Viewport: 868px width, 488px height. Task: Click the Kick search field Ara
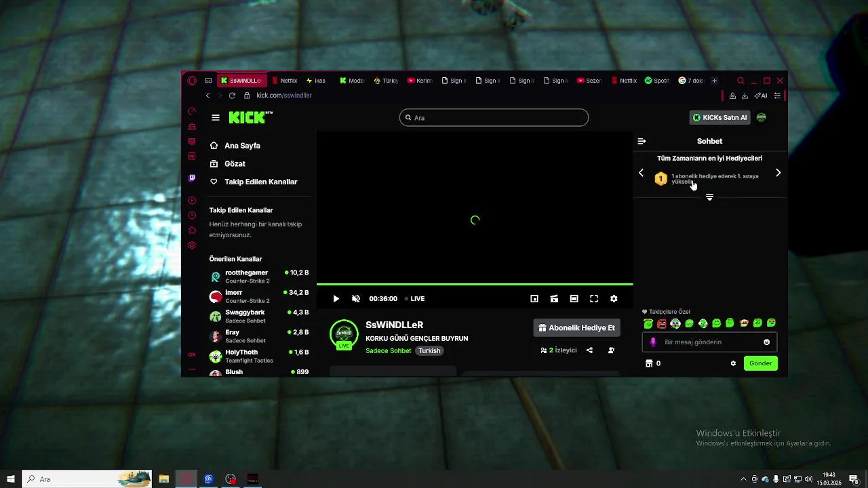tap(494, 117)
